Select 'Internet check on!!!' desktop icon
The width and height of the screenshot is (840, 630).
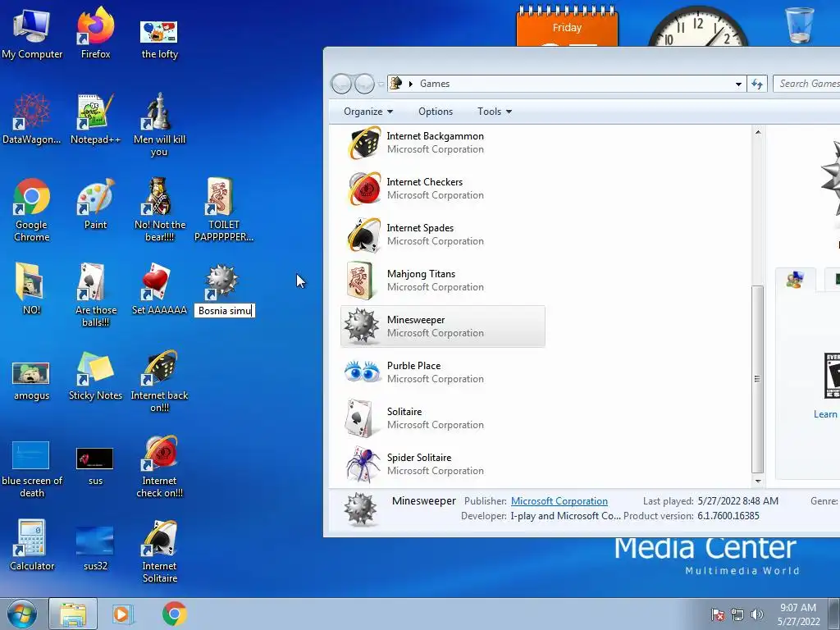tap(159, 466)
